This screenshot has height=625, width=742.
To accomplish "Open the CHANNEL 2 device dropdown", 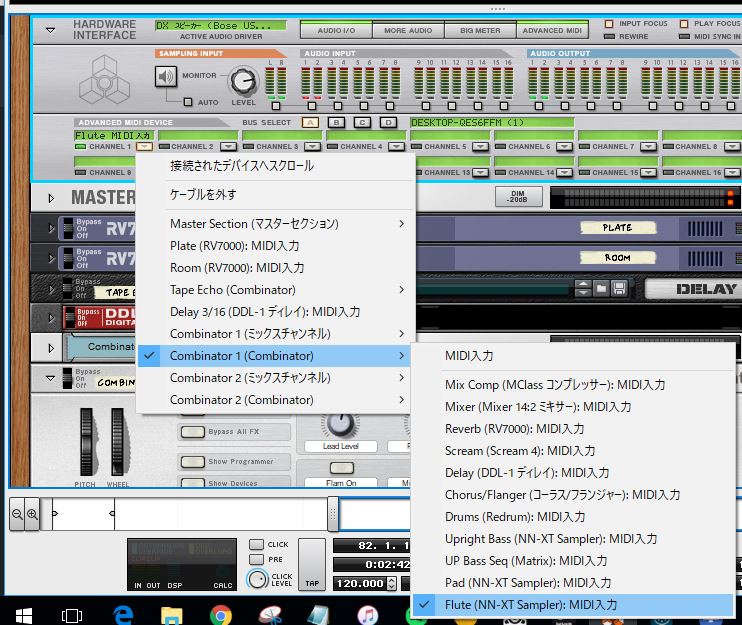I will [229, 147].
